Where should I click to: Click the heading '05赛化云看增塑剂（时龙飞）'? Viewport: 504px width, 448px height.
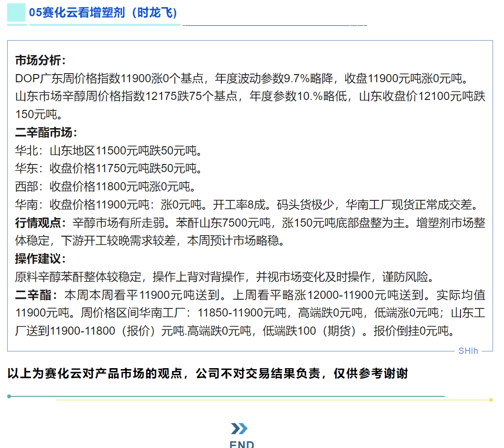(x=103, y=12)
